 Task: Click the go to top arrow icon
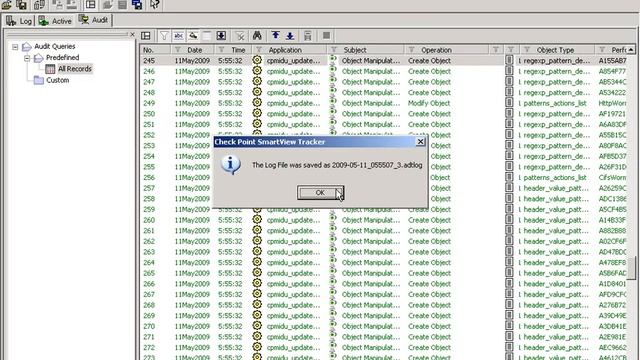tap(276, 36)
